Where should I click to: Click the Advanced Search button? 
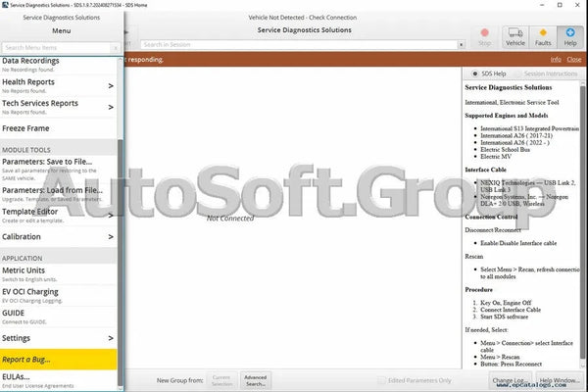click(256, 380)
